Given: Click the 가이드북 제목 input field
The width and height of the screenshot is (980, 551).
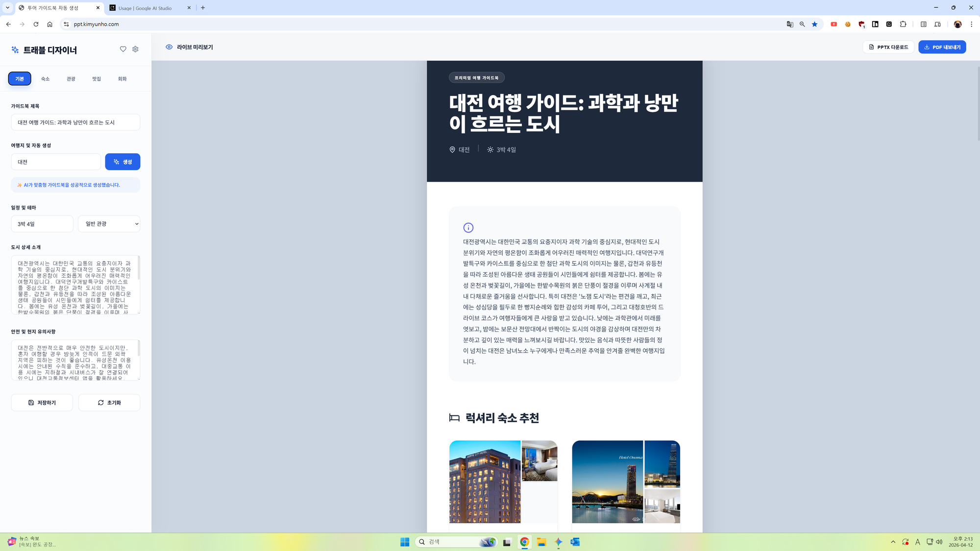Looking at the screenshot, I should (x=75, y=122).
